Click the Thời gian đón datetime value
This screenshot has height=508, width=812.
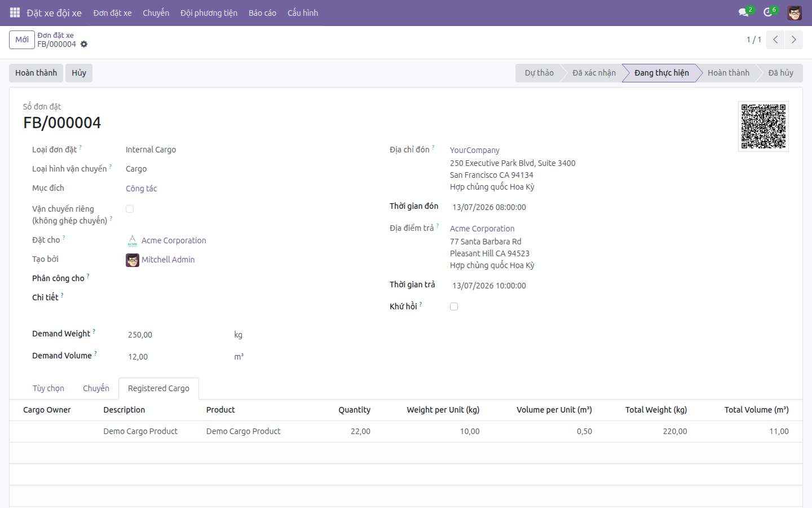click(489, 207)
